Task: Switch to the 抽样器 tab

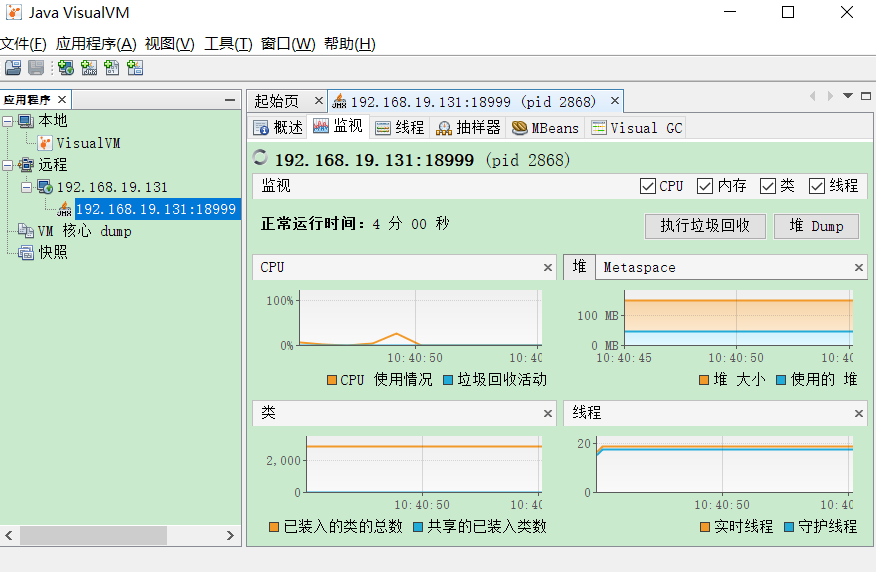Action: (x=469, y=127)
